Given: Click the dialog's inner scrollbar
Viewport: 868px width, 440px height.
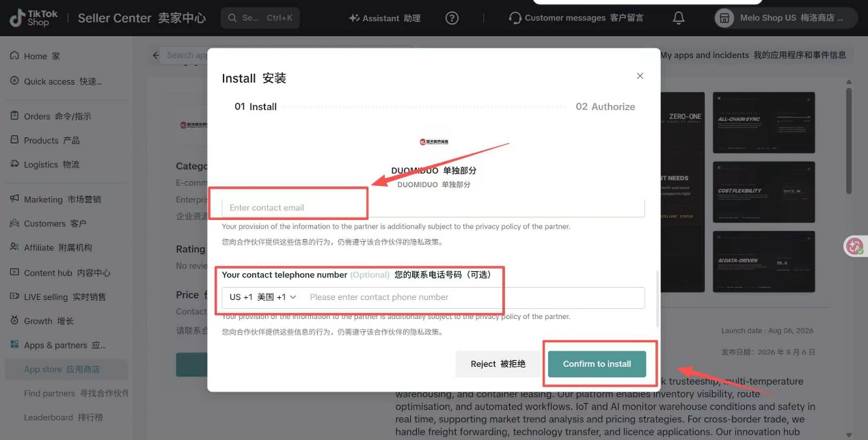Looking at the screenshot, I should [x=657, y=299].
